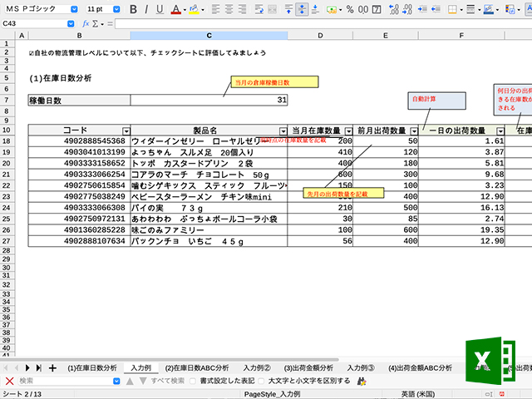Apply the yellow background highlight color
This screenshot has width=532, height=399.
194,9
